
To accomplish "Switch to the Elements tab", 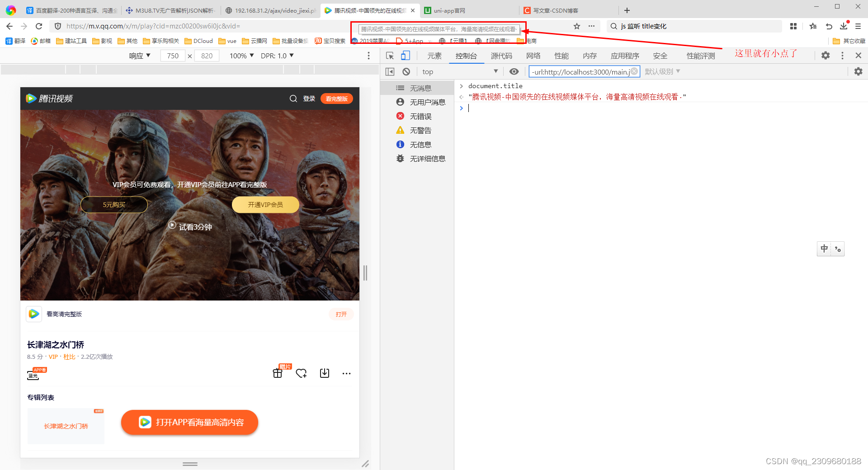I will (x=434, y=56).
